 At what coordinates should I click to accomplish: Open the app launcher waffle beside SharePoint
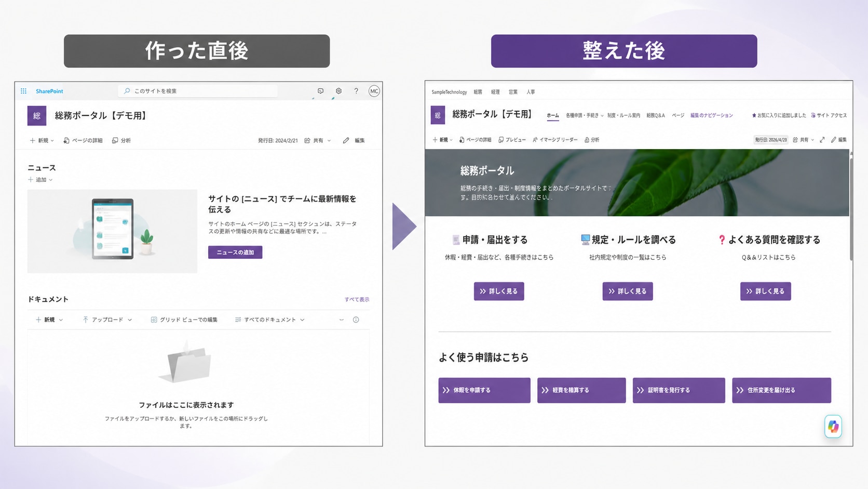coord(23,91)
